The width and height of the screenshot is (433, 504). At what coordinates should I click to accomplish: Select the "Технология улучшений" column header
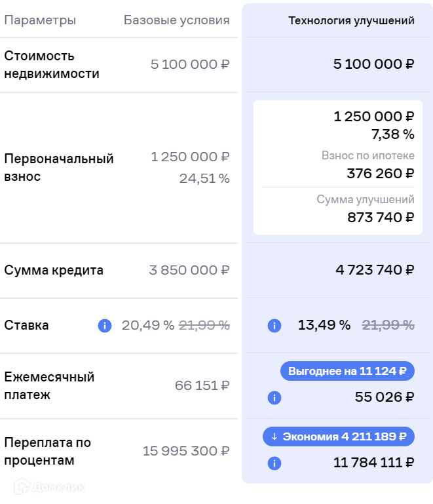tap(351, 20)
